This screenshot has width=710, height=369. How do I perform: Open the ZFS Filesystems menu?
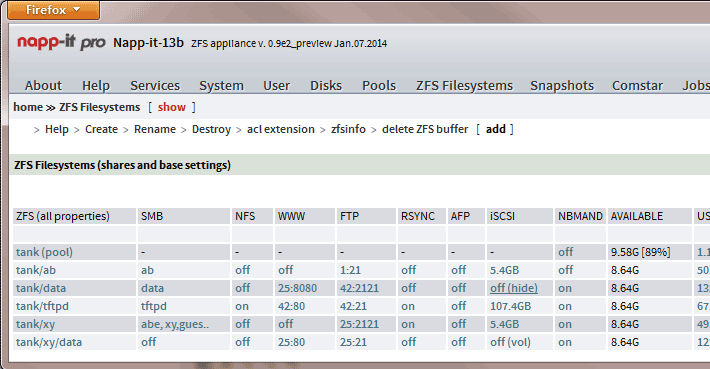point(464,86)
